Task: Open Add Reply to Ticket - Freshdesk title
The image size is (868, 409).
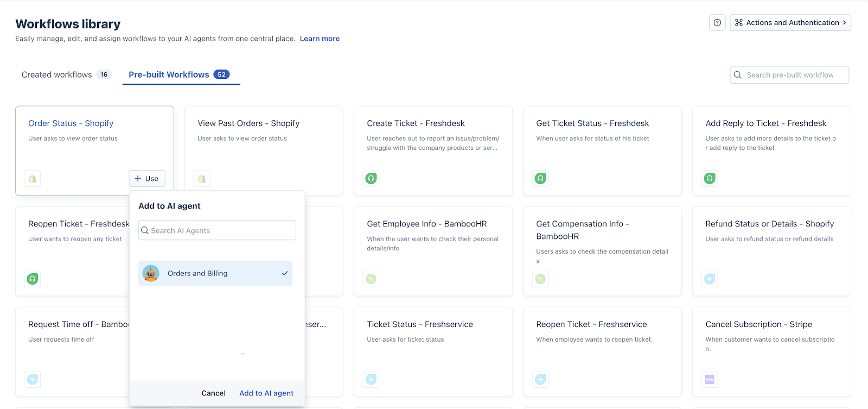Action: click(766, 123)
